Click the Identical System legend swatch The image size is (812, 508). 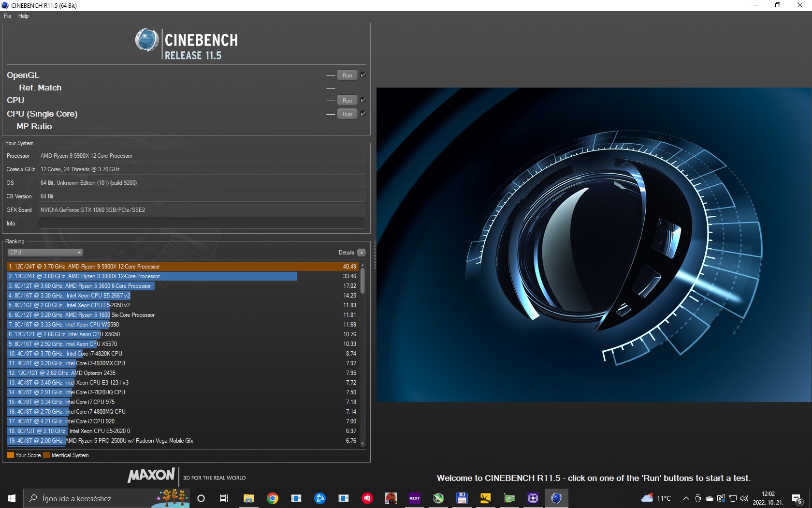(46, 455)
